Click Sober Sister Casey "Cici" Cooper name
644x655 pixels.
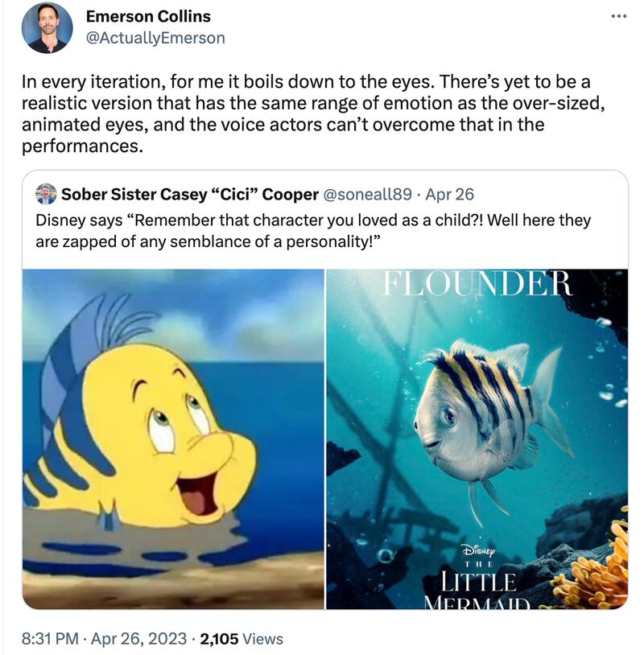[x=189, y=194]
